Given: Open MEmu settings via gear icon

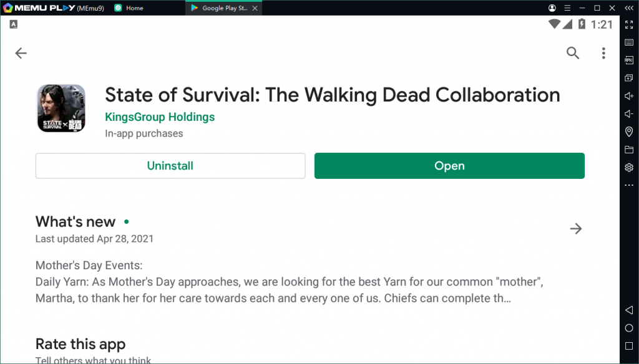Looking at the screenshot, I should pos(629,167).
